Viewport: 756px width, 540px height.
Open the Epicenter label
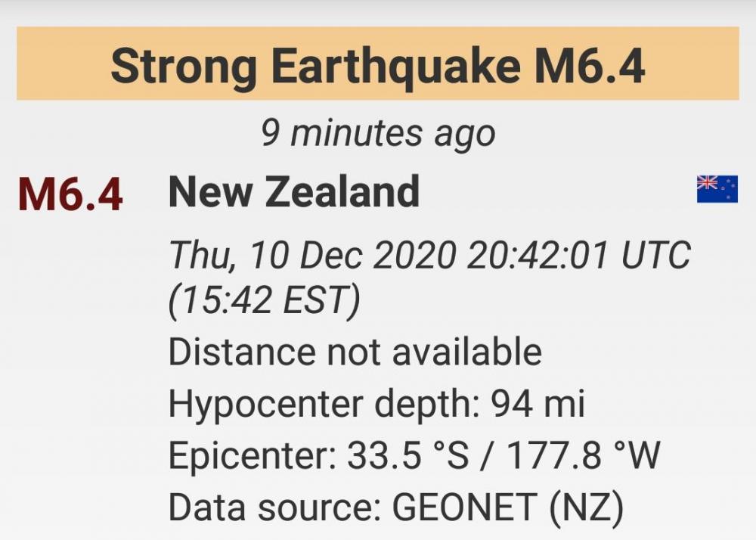[253, 456]
